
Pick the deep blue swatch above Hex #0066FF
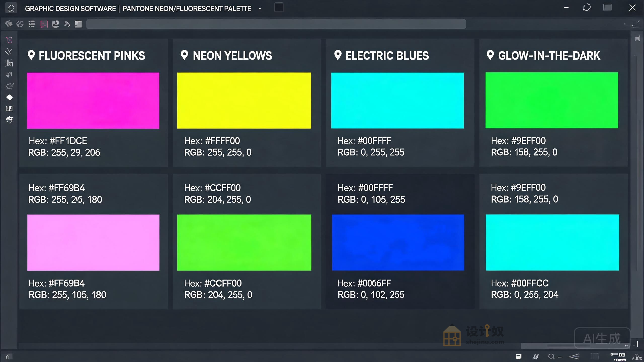coord(398,243)
